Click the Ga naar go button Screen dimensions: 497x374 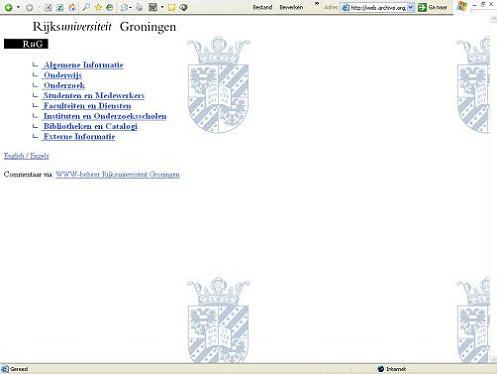pos(432,7)
